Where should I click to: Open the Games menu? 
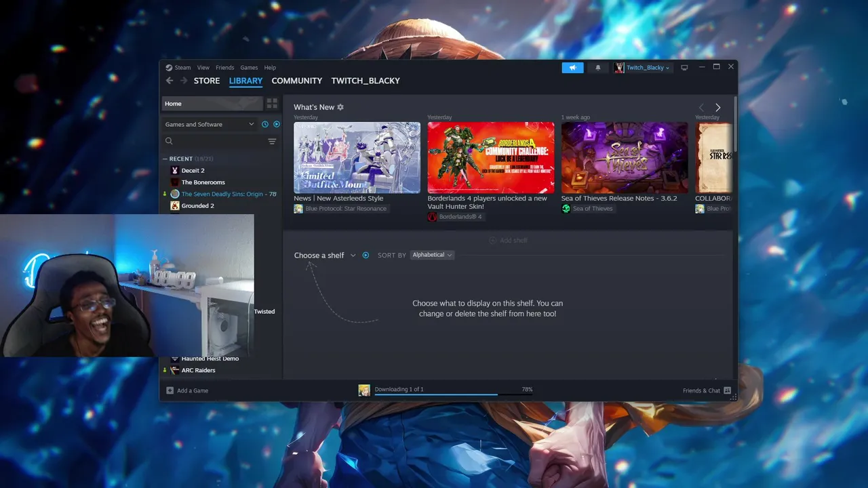click(249, 68)
